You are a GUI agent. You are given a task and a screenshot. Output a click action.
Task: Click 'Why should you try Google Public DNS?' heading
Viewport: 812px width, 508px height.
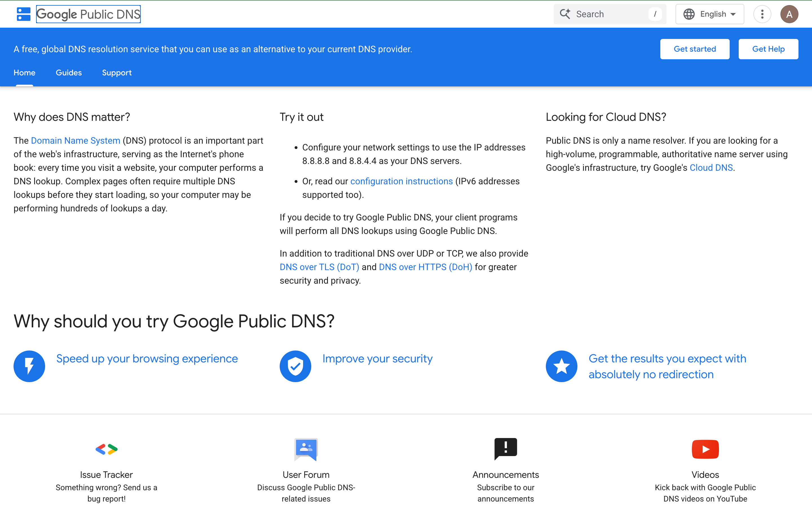tap(174, 321)
